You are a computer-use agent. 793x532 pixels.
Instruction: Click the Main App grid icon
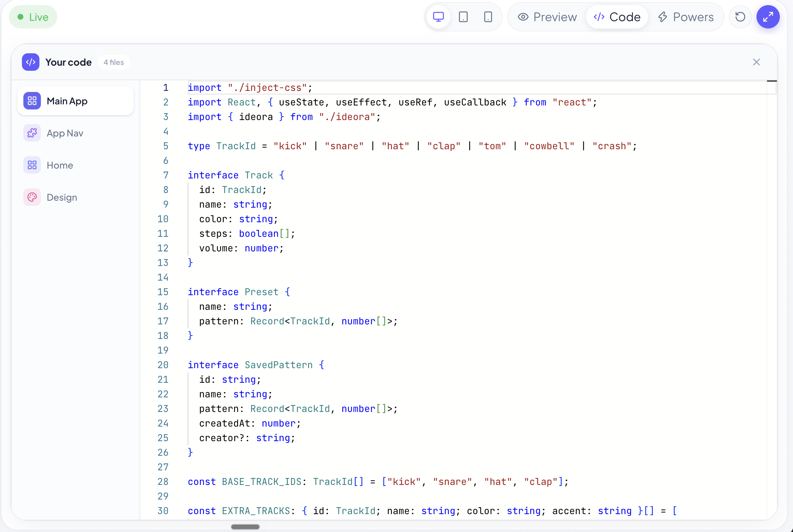click(x=32, y=101)
